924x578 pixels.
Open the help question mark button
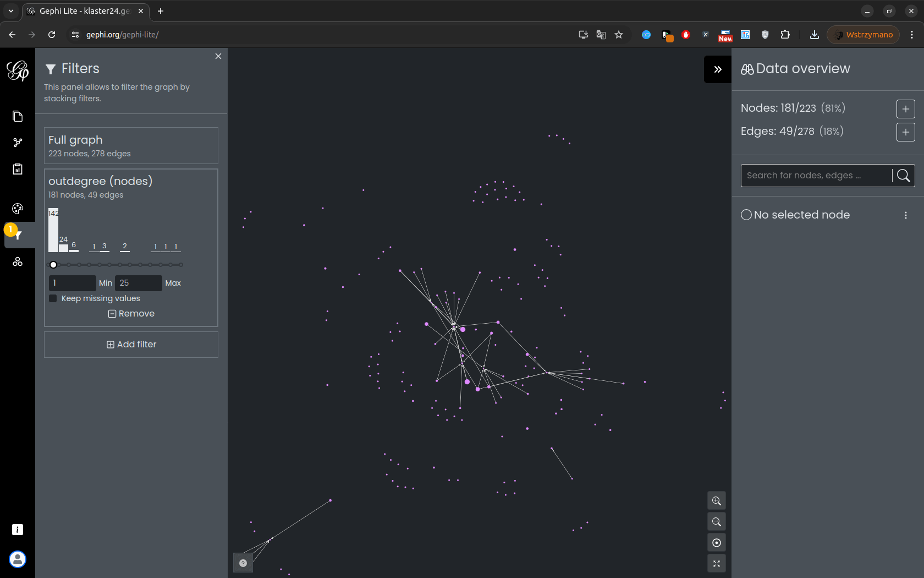click(x=243, y=563)
